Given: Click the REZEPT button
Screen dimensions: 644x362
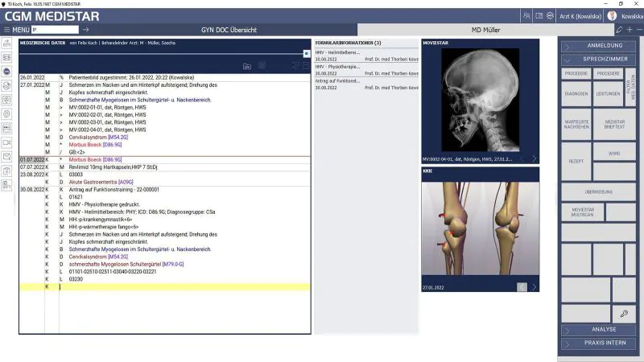Looking at the screenshot, I should [576, 162].
